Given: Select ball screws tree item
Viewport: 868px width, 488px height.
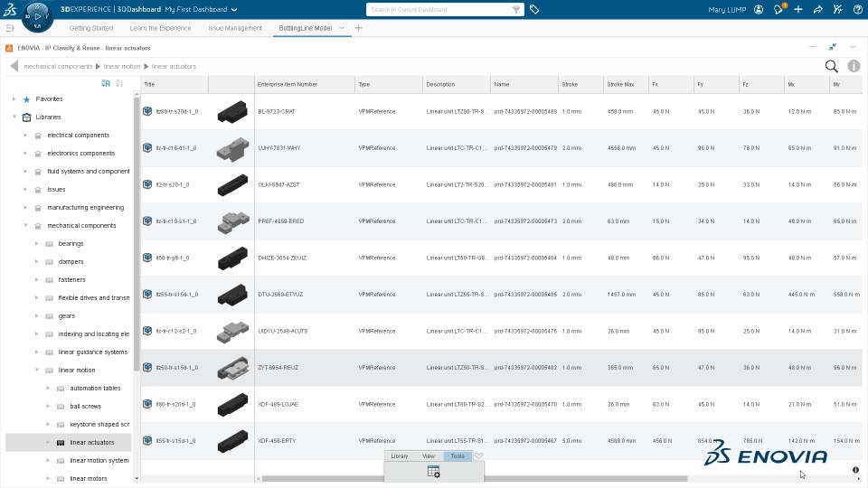Looking at the screenshot, I should point(85,406).
